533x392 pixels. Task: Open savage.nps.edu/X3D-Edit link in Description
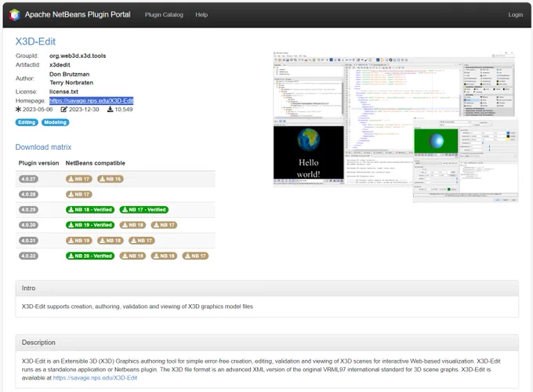[95, 378]
